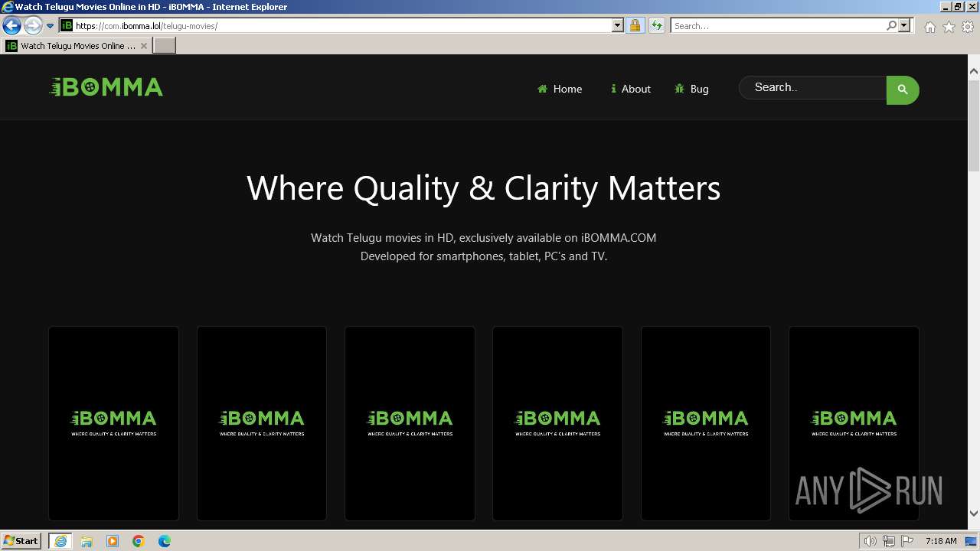Click the address bar URL field
Viewport: 980px width, 551px height.
[343, 25]
